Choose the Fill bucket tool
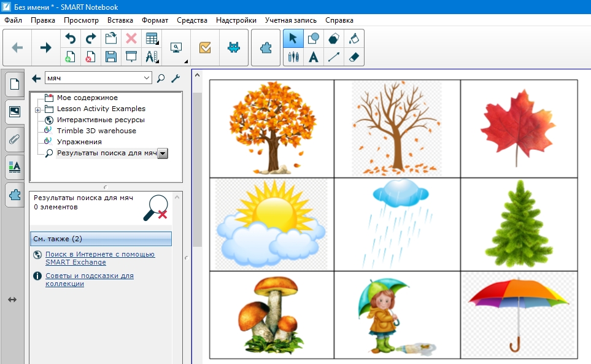Screen dimensions: 591x364 [353, 39]
